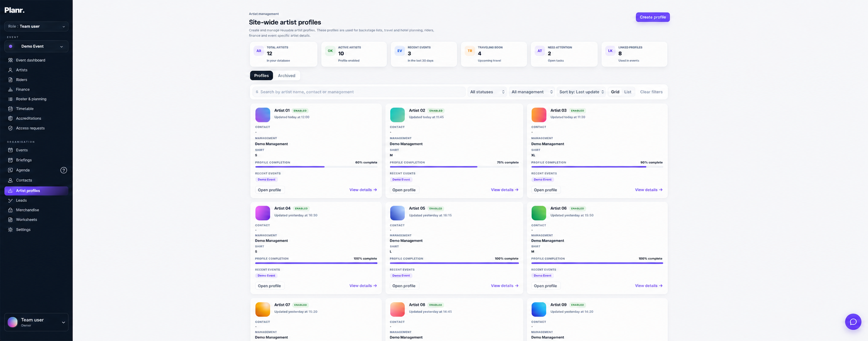
Task: Open the All management filter
Action: tap(532, 92)
